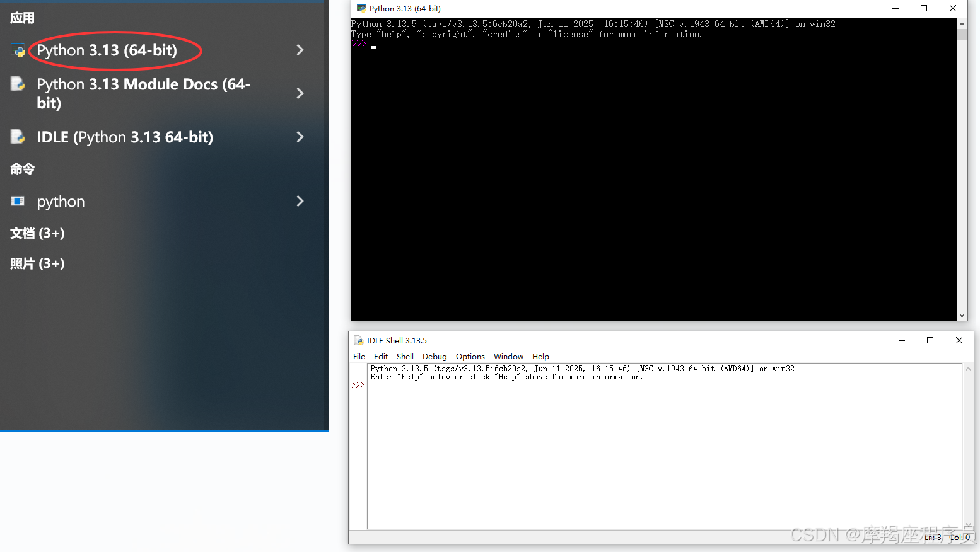
Task: Click console scrollbar down arrow
Action: coord(962,316)
